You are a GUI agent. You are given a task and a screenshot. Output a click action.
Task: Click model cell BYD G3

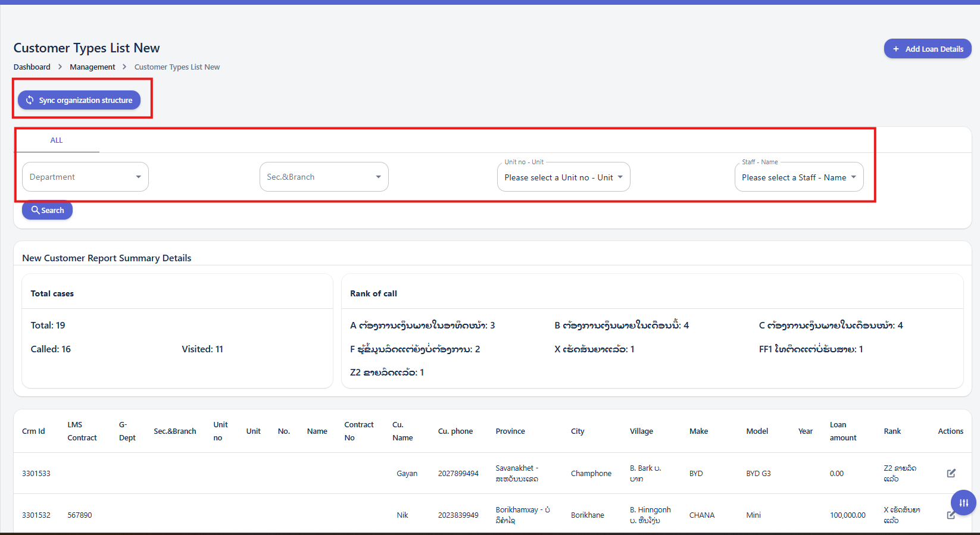759,474
